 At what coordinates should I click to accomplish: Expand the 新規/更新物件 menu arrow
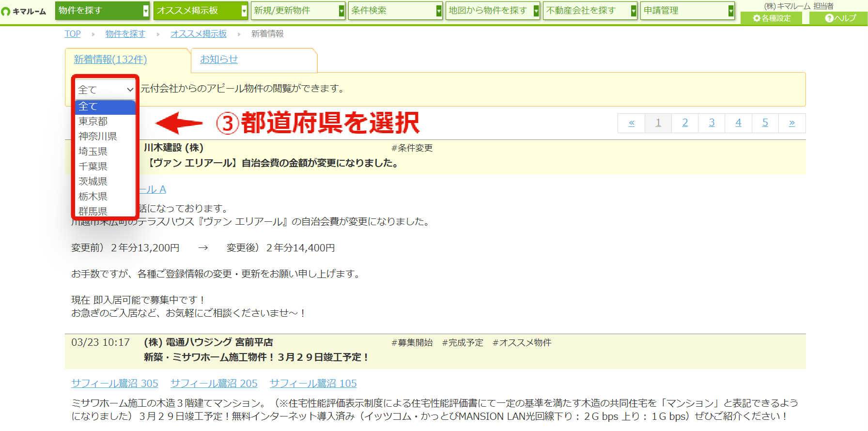click(x=341, y=11)
